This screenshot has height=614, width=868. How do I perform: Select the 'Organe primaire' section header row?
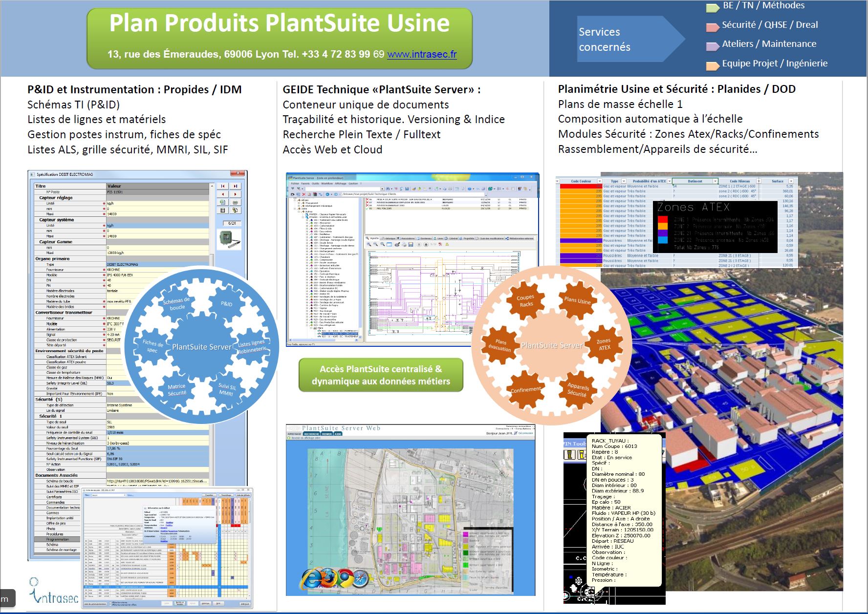tap(122, 259)
